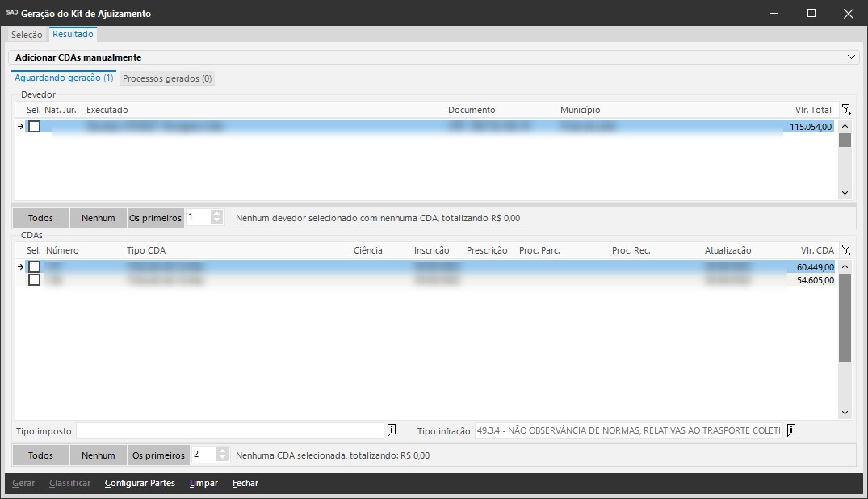Click Nenhum button under CDAs list

(98, 455)
